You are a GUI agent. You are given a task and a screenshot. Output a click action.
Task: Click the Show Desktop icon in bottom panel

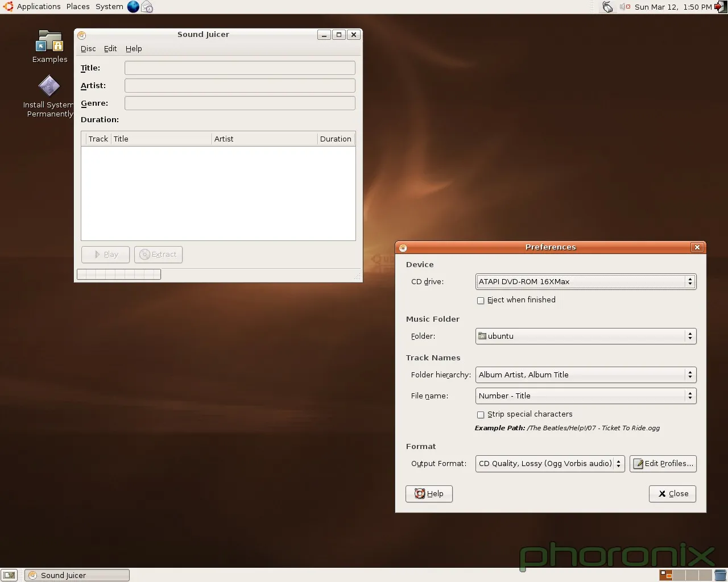click(x=9, y=575)
